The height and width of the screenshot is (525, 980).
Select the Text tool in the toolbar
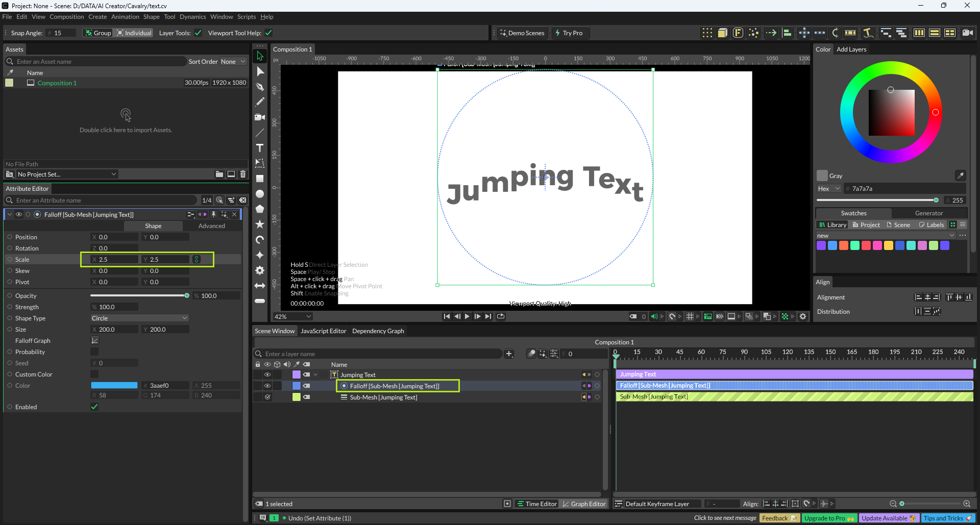pos(260,148)
